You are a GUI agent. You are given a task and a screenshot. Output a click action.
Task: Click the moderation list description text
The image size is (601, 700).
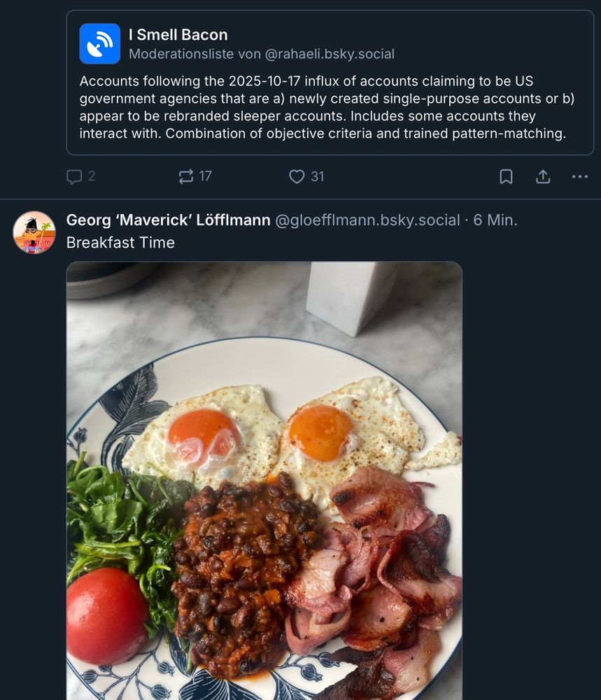[327, 107]
